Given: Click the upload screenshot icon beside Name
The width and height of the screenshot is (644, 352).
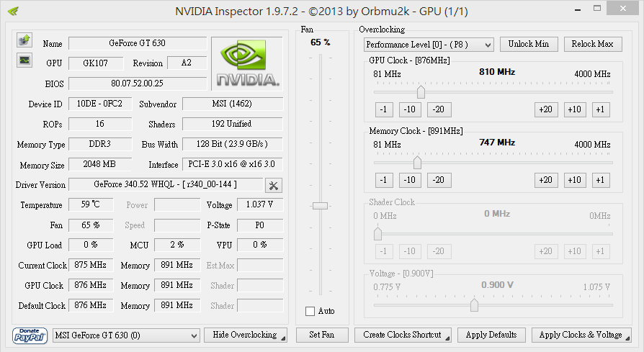Looking at the screenshot, I should pos(24,40).
